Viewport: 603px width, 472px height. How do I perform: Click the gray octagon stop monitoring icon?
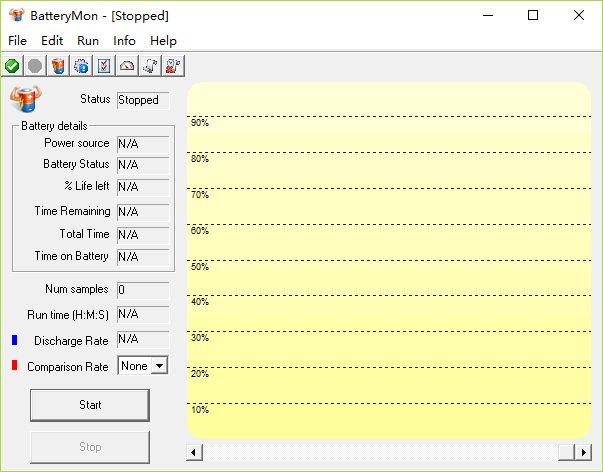point(35,66)
